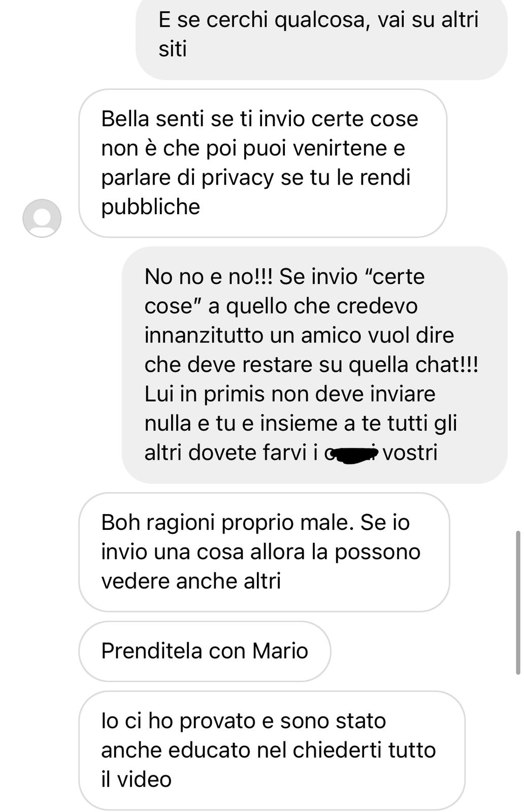
Task: Tap the 'Io ci ho provato' message bubble
Action: 272,750
